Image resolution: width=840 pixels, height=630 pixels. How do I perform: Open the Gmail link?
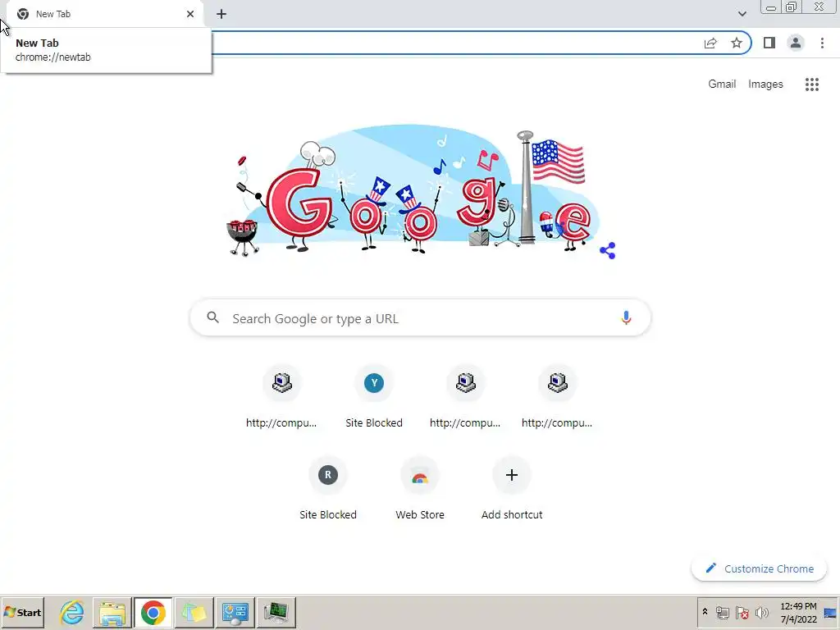(722, 84)
